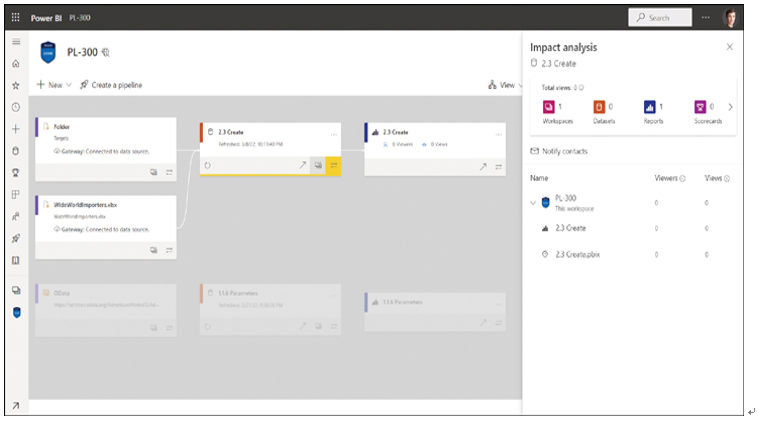Image resolution: width=758 pixels, height=422 pixels.
Task: Toggle the hamburger navigation menu
Action: (16, 42)
